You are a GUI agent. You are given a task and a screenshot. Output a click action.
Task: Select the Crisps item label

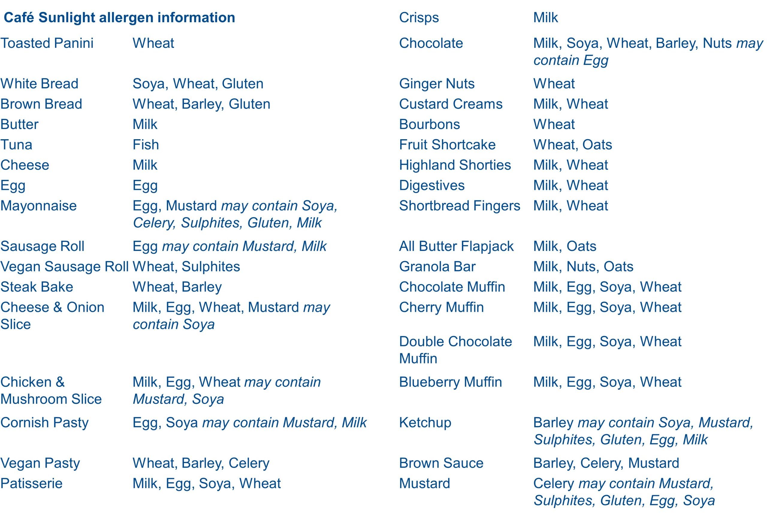coord(419,18)
